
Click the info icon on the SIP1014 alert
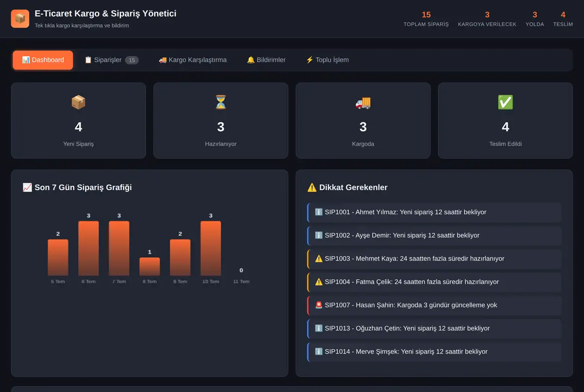(x=319, y=352)
